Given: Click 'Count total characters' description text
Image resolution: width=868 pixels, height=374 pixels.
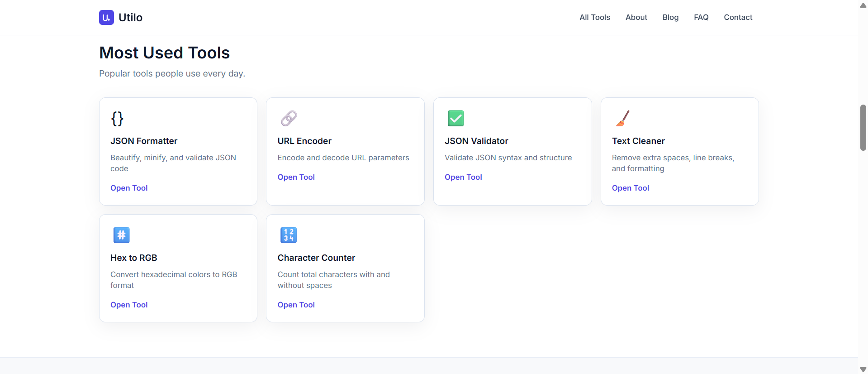Looking at the screenshot, I should point(334,280).
